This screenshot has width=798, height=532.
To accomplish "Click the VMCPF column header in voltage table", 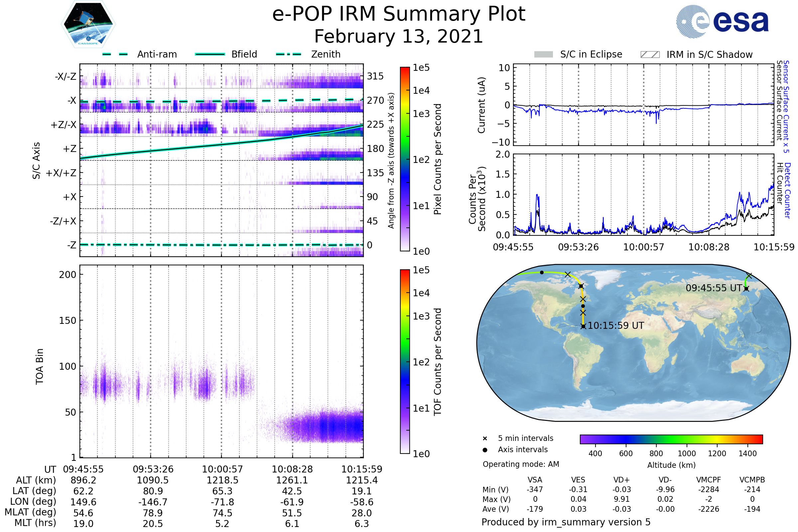I will [709, 480].
